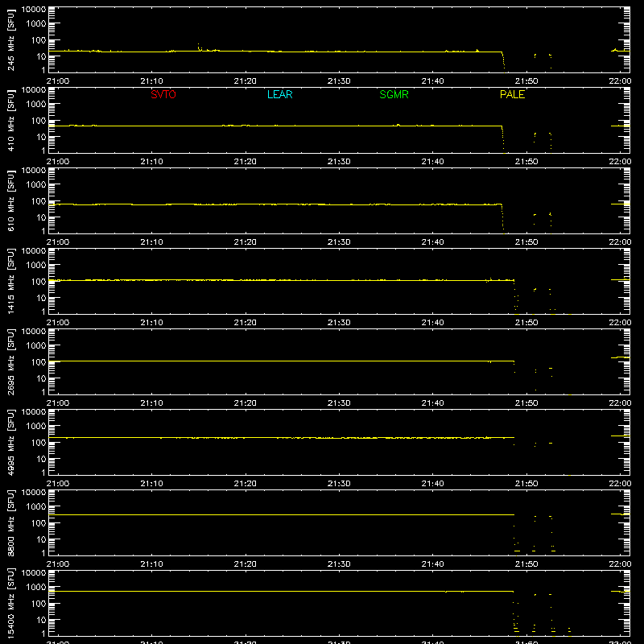
Task: Select the 2695 MHz [SFU] axis title
Action: click(10, 361)
